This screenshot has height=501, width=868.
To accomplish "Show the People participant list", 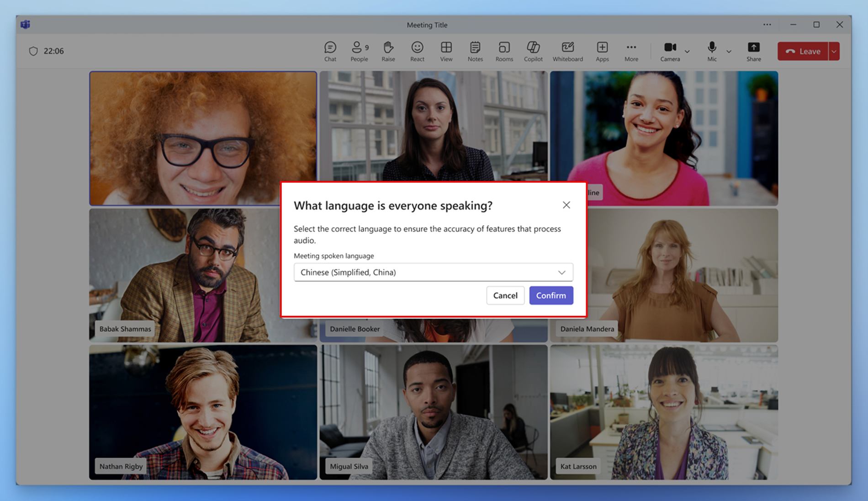I will tap(359, 51).
